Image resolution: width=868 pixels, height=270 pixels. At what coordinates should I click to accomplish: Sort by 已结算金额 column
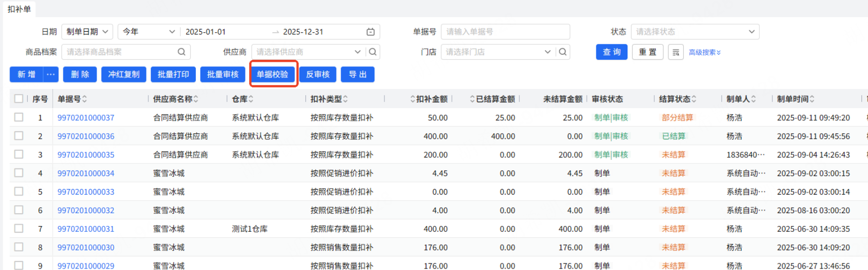[x=472, y=99]
